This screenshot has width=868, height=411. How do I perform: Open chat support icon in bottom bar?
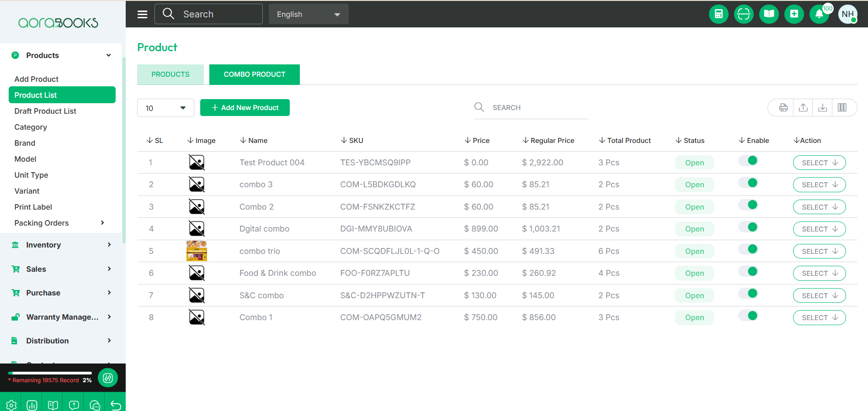[x=95, y=405]
